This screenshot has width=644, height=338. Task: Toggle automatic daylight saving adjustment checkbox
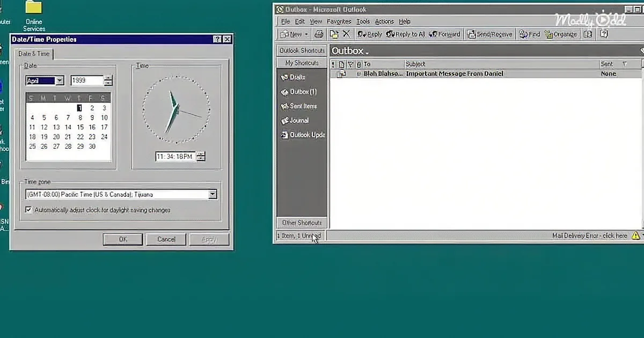point(28,210)
